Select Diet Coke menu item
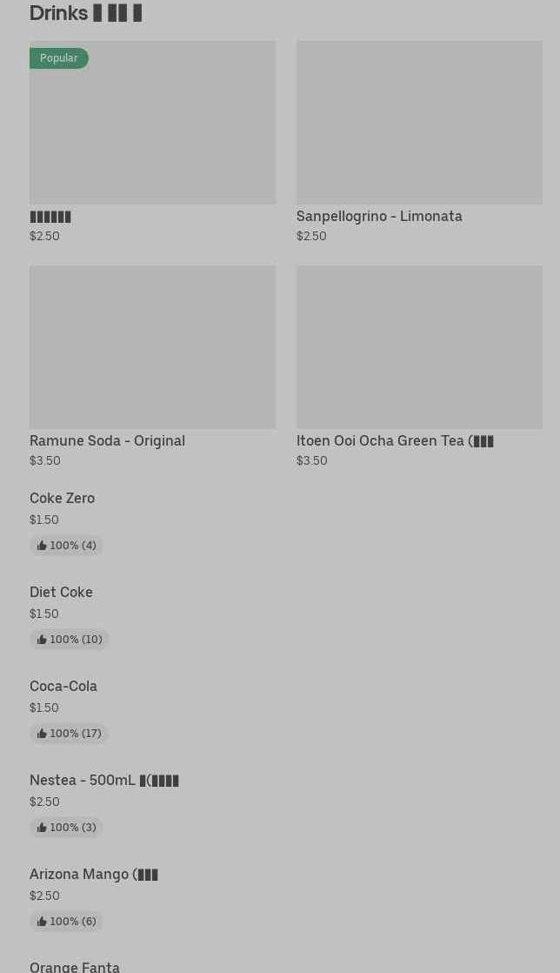 click(x=61, y=593)
